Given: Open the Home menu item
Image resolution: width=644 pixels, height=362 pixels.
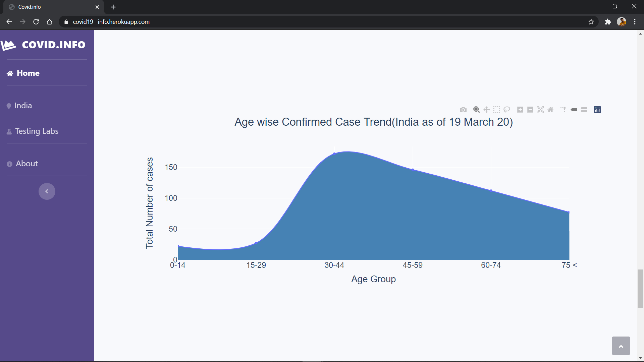Looking at the screenshot, I should pyautogui.click(x=28, y=73).
